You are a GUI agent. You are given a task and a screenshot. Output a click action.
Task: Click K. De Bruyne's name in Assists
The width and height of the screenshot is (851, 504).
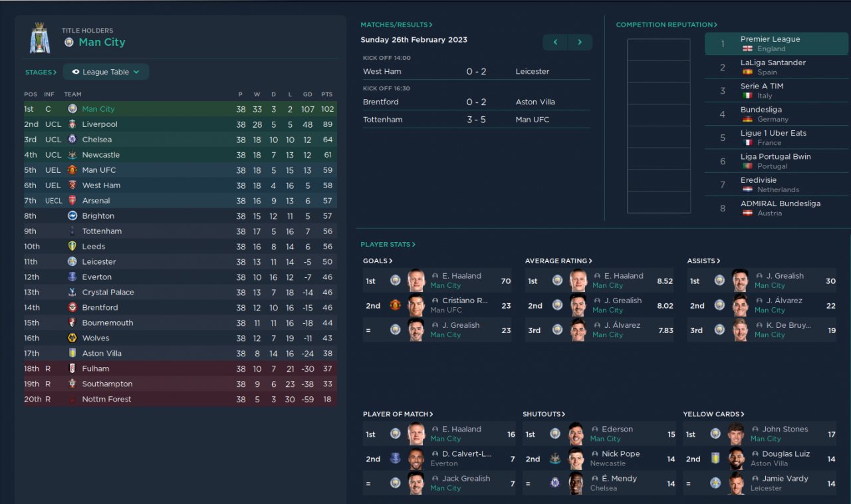pos(789,325)
